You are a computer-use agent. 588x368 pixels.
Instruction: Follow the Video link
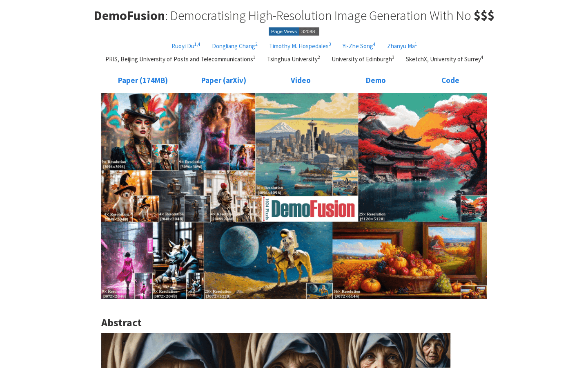pyautogui.click(x=301, y=81)
